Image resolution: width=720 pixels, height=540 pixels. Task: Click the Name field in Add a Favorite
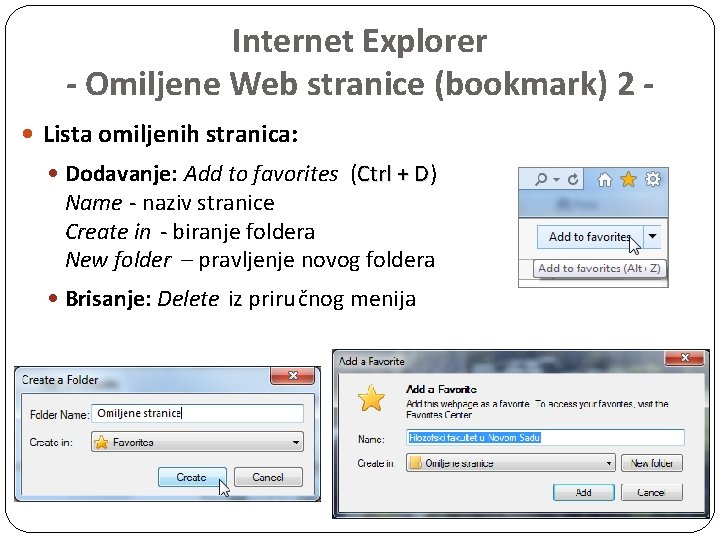tap(545, 438)
